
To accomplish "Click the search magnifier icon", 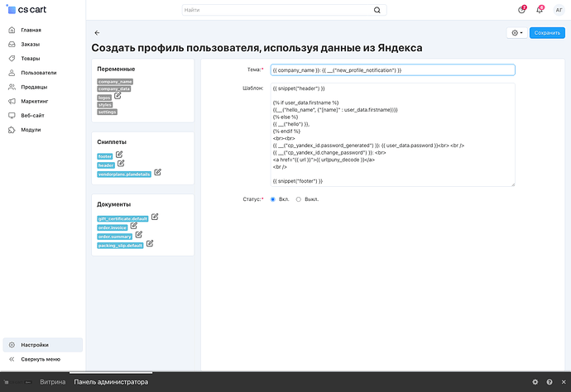I will tap(377, 10).
